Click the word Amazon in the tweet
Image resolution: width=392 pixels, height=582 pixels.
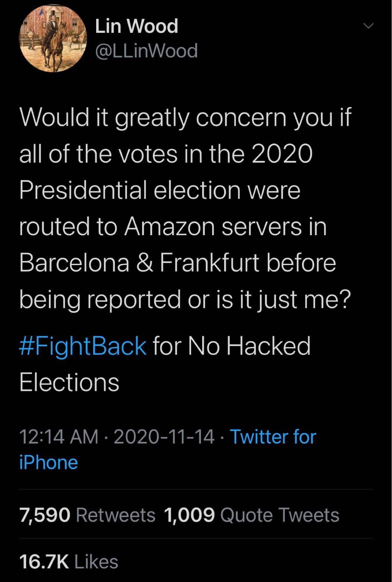pos(169,226)
